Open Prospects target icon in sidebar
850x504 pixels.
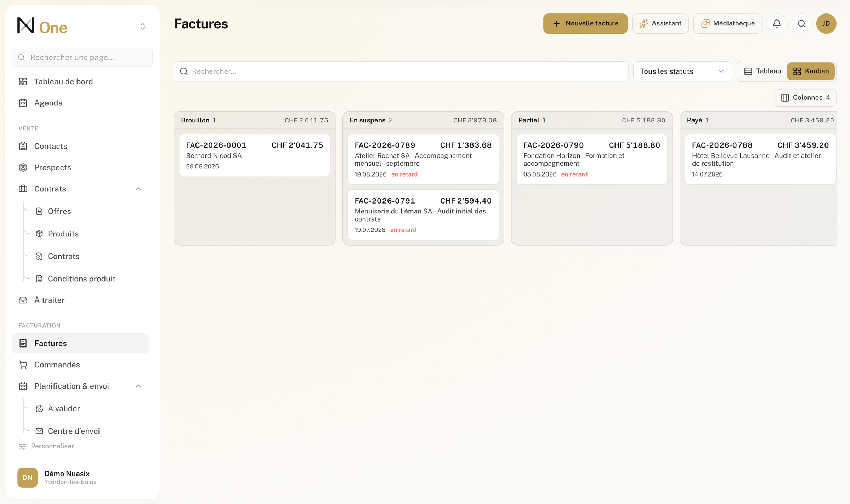(23, 167)
